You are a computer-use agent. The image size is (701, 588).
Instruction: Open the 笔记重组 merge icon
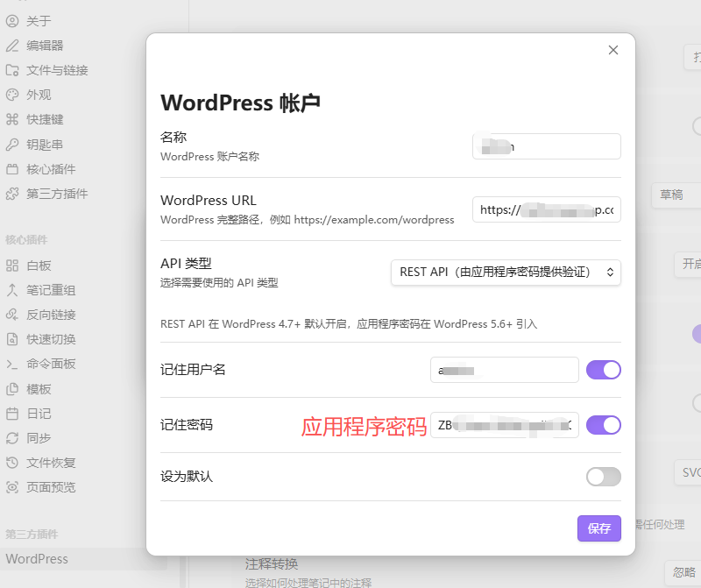coord(12,290)
